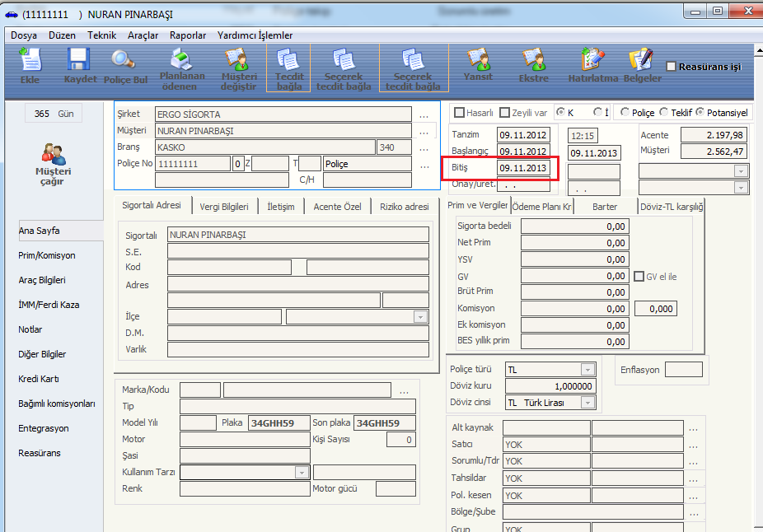Go to Araç Bilgileri section
This screenshot has height=532, width=763.
(42, 280)
